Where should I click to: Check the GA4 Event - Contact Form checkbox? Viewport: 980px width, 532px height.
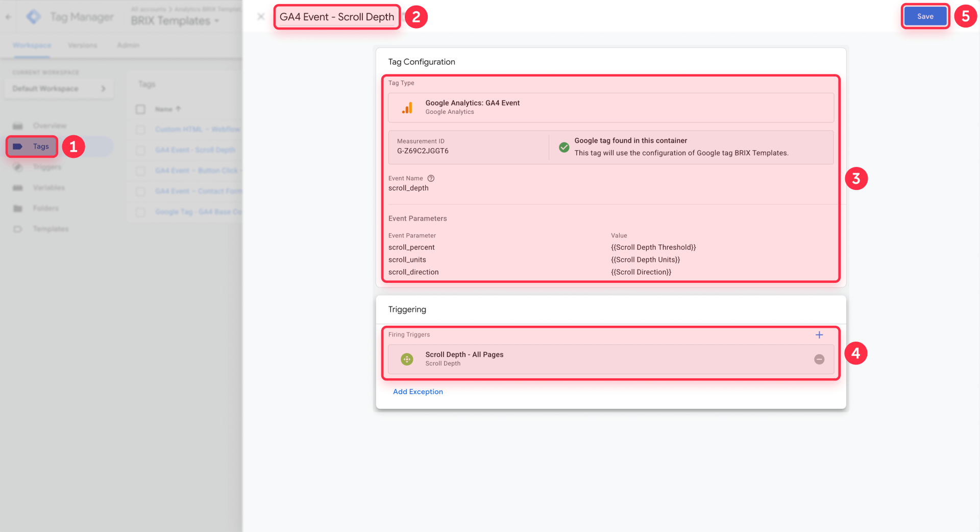141,191
